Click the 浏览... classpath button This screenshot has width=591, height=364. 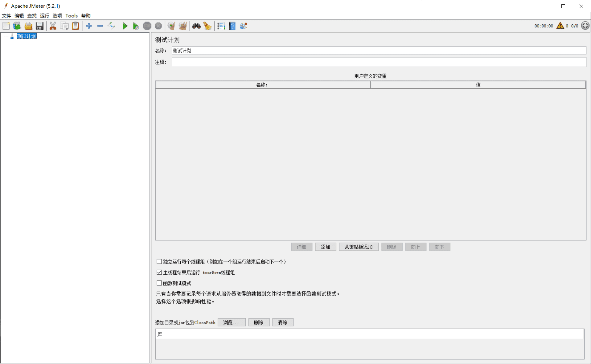click(x=232, y=322)
